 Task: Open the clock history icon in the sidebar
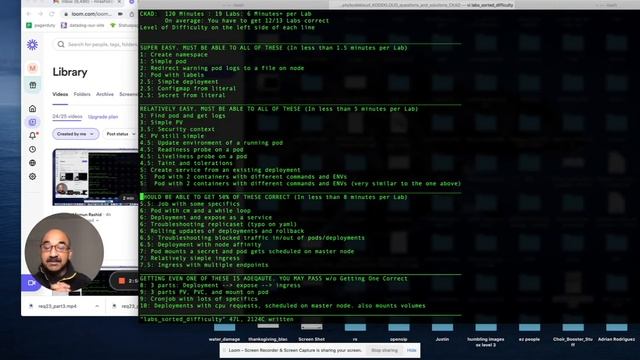[33, 149]
